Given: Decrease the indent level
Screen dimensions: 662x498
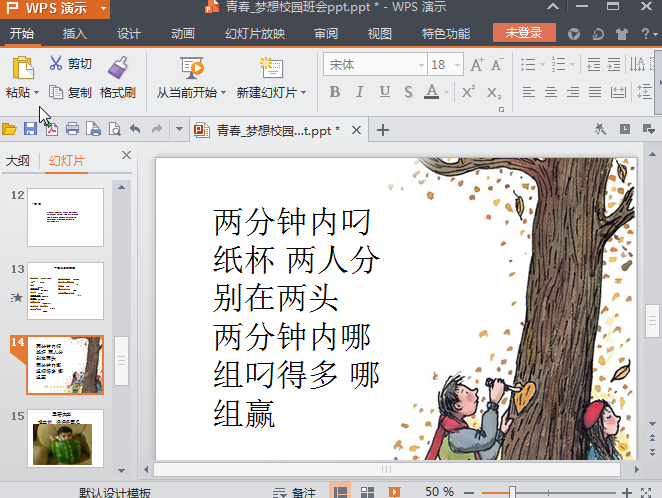Looking at the screenshot, I should point(594,65).
